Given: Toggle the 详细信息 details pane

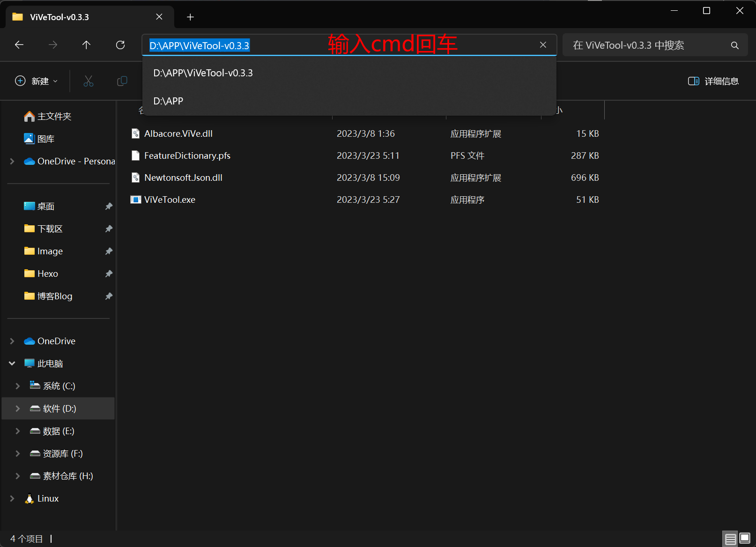Looking at the screenshot, I should point(713,81).
